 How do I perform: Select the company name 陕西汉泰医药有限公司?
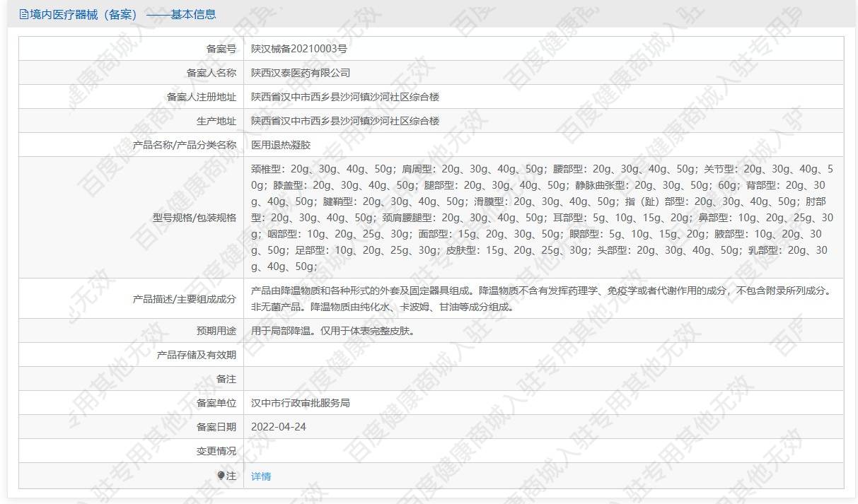pos(301,73)
